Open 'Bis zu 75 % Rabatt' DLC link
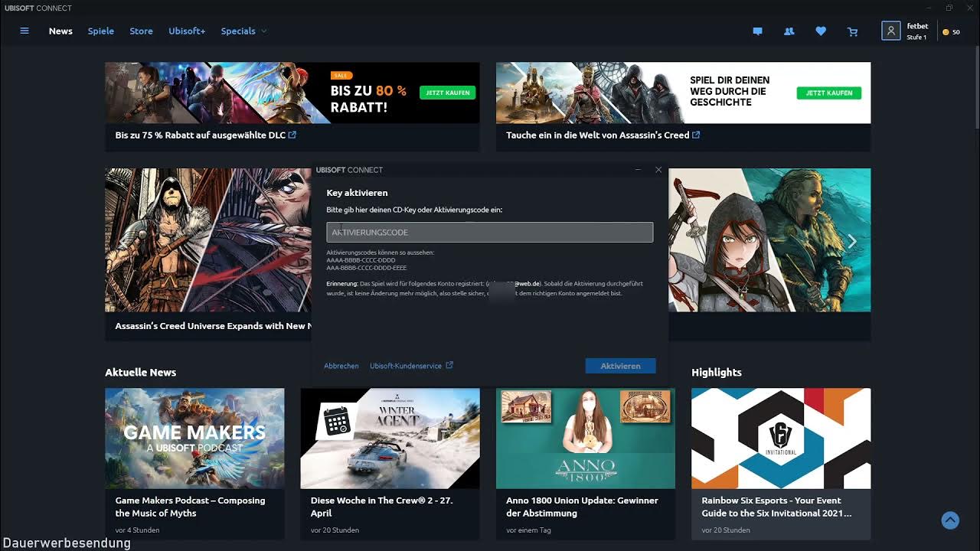 [201, 135]
